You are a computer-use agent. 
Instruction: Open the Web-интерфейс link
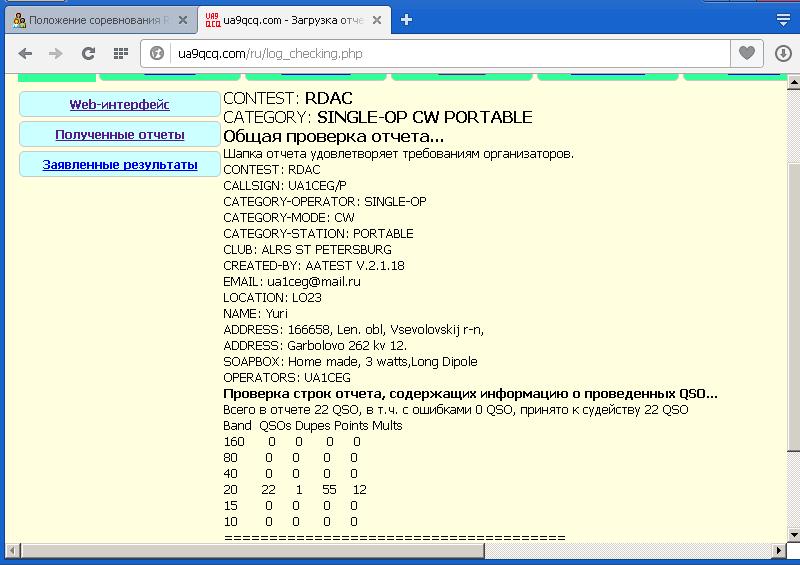pos(119,105)
